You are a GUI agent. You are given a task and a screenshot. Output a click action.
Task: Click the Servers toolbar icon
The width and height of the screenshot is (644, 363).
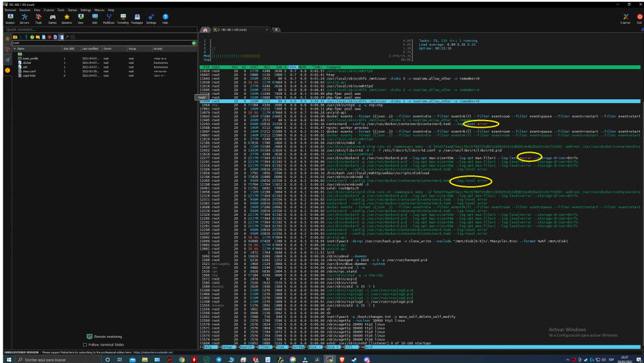point(24,19)
